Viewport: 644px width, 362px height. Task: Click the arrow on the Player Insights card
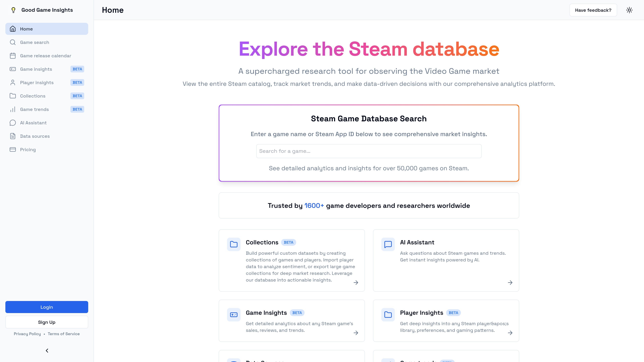[510, 333]
